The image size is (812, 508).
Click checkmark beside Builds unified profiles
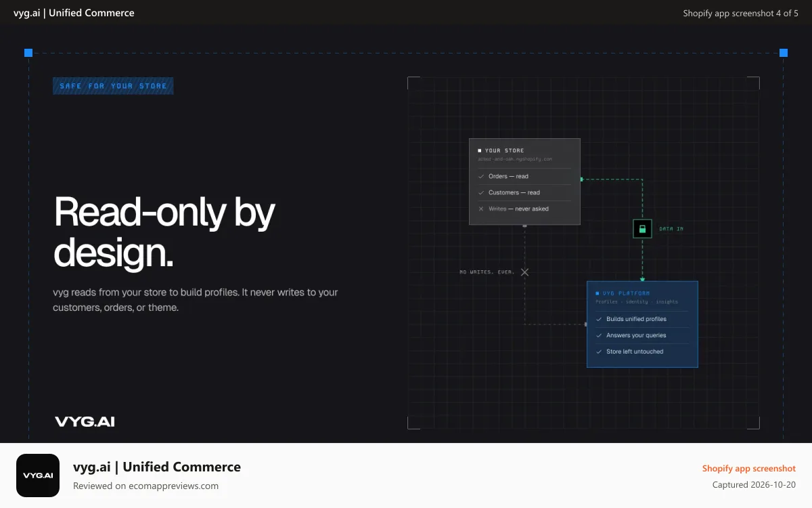tap(599, 319)
